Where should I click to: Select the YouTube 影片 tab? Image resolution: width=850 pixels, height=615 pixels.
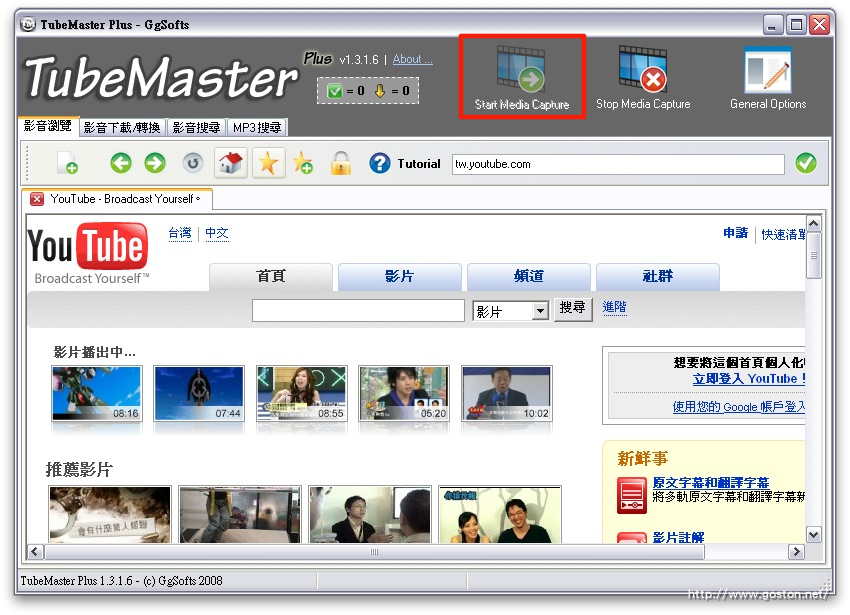pos(400,277)
